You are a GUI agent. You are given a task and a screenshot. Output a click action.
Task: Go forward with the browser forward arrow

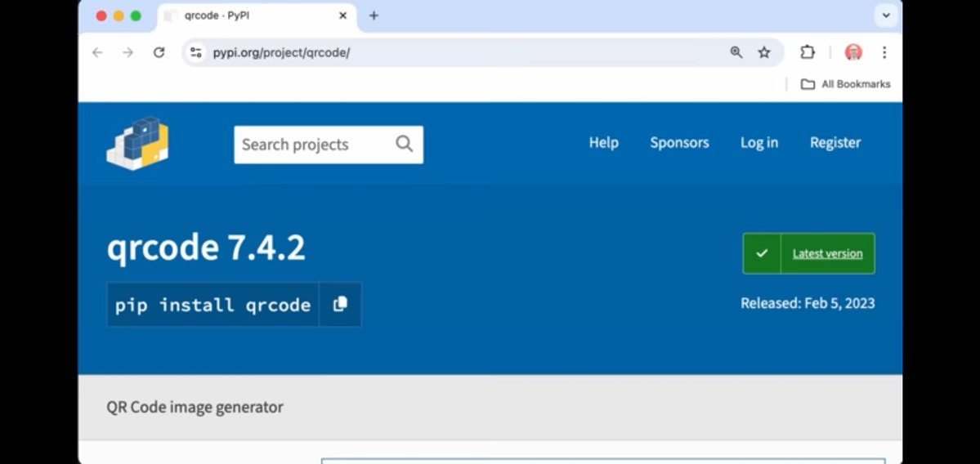point(128,52)
